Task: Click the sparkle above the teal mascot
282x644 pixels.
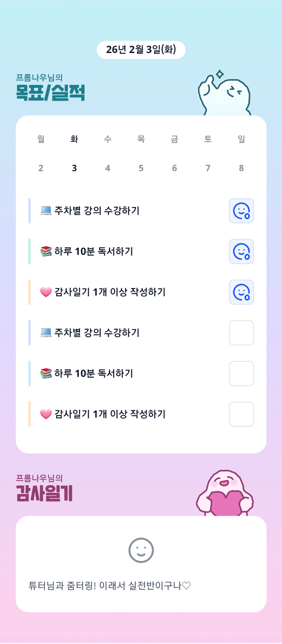Action: [220, 74]
